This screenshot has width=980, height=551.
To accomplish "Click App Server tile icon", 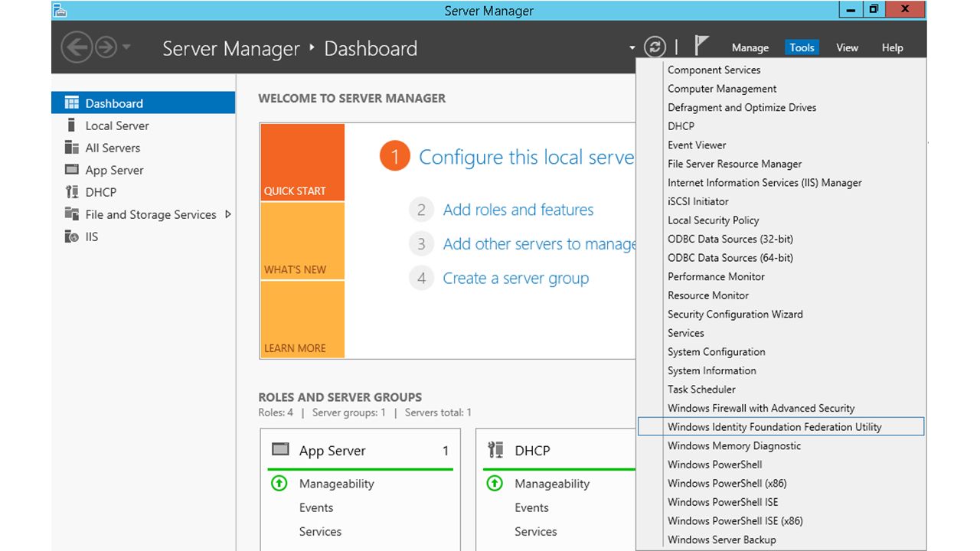I will (281, 450).
